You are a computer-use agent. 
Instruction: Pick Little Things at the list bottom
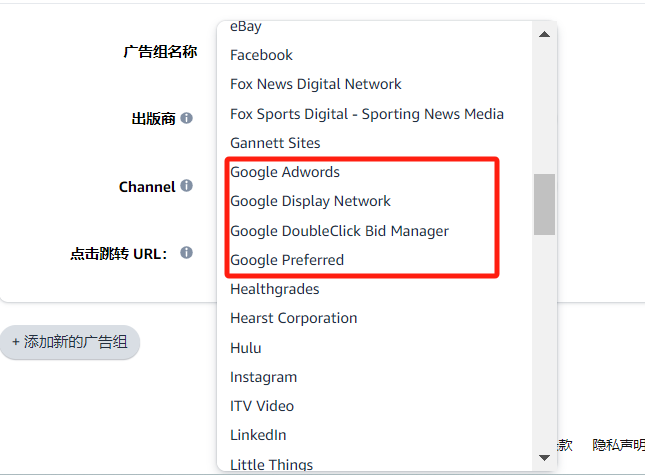pyautogui.click(x=271, y=465)
